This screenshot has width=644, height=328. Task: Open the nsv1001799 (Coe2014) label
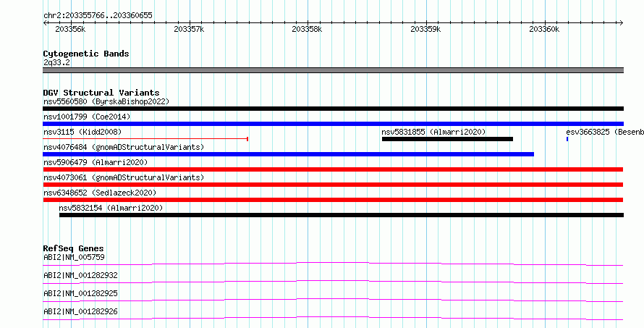pyautogui.click(x=87, y=117)
